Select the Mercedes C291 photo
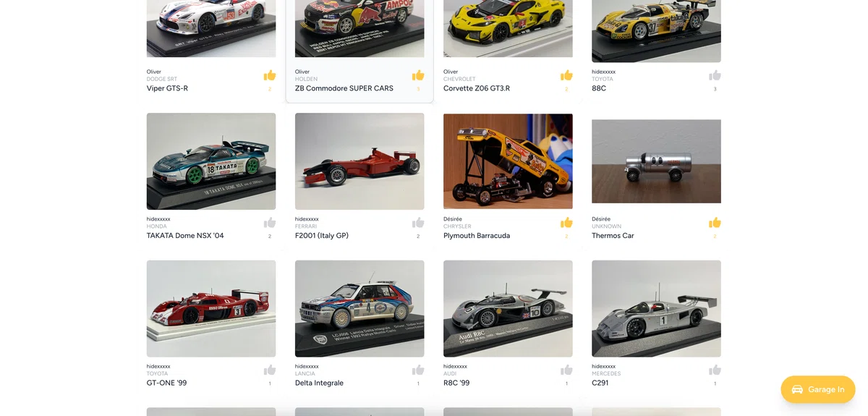 [x=656, y=309]
